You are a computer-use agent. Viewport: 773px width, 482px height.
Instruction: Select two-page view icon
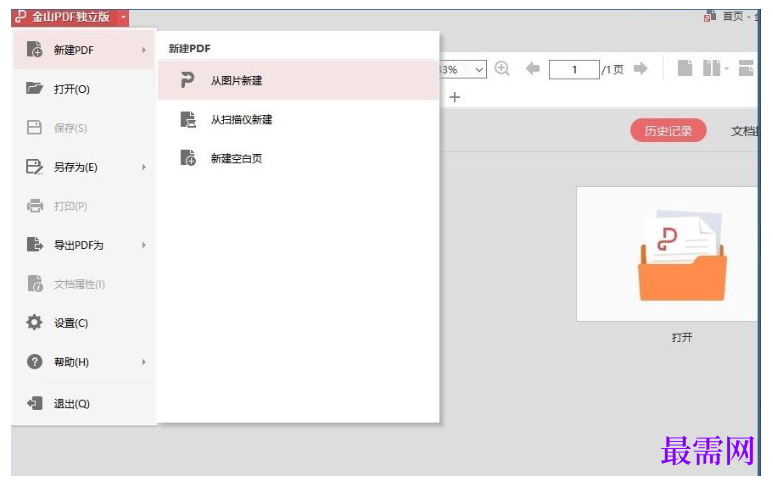[x=711, y=68]
